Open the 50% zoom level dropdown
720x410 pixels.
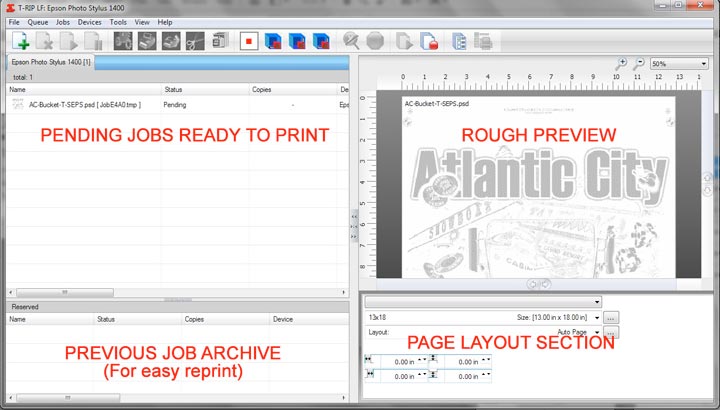[703, 64]
